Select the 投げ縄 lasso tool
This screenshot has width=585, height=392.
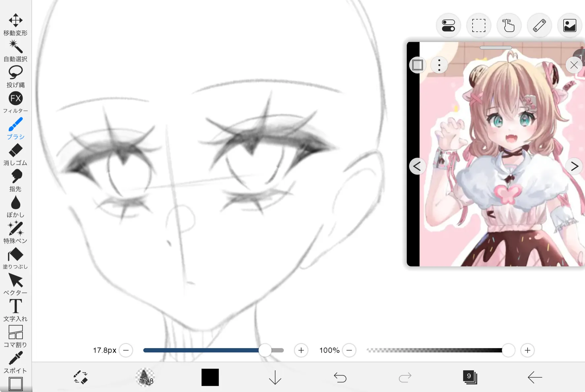[x=16, y=77]
